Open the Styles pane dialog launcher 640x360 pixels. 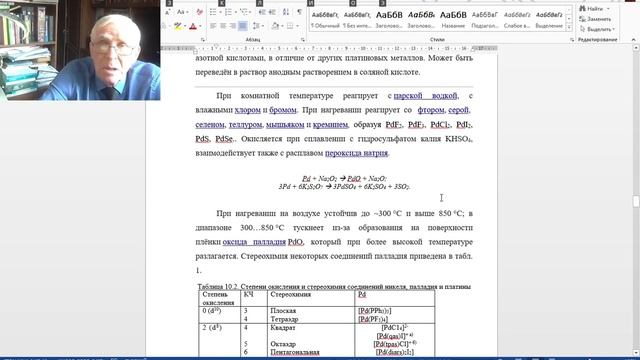(x=572, y=40)
